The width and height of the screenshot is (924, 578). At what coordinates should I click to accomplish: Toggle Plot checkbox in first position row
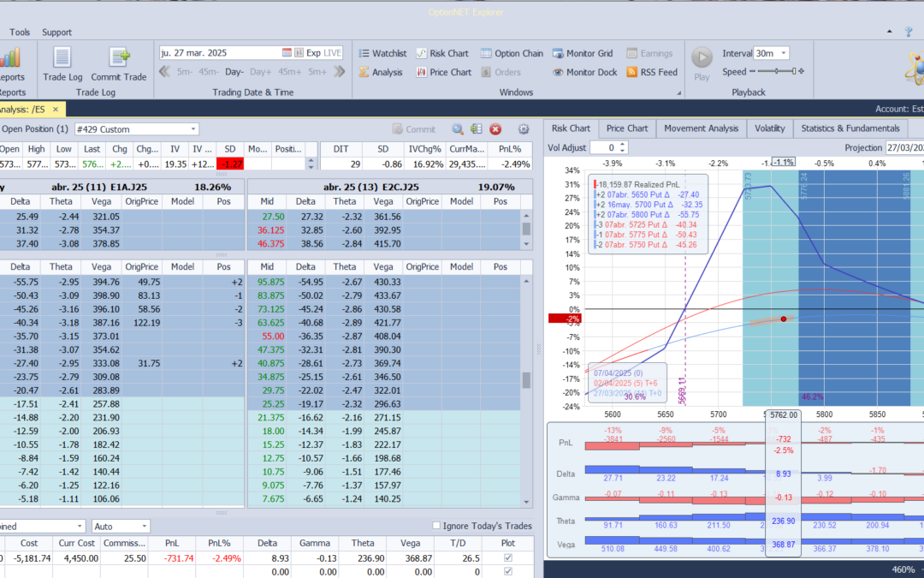pyautogui.click(x=509, y=558)
